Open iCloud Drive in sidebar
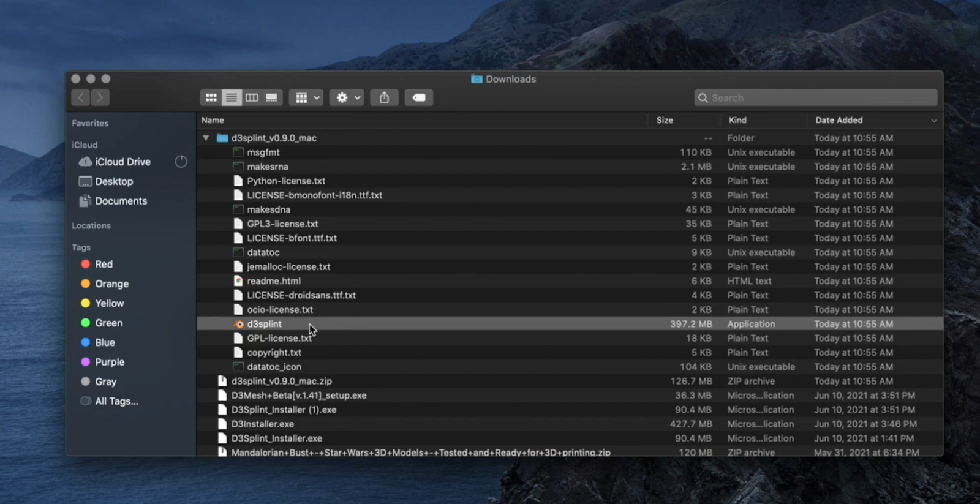The width and height of the screenshot is (980, 504). coord(123,162)
